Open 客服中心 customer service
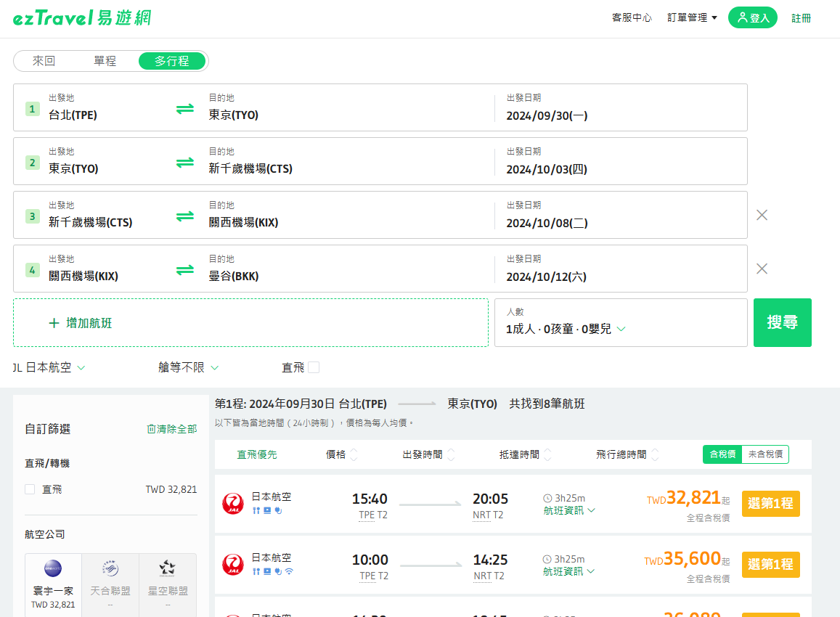Screen dimensions: 840x617 coord(632,17)
